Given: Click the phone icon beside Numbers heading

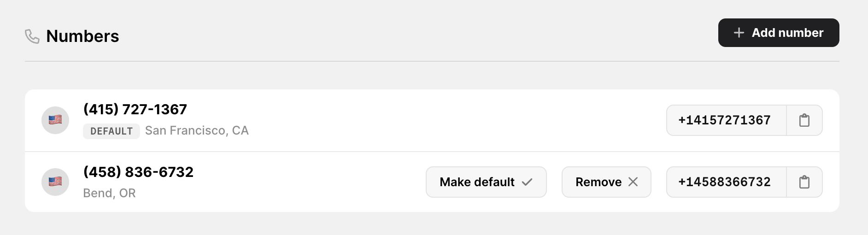Looking at the screenshot, I should tap(32, 36).
